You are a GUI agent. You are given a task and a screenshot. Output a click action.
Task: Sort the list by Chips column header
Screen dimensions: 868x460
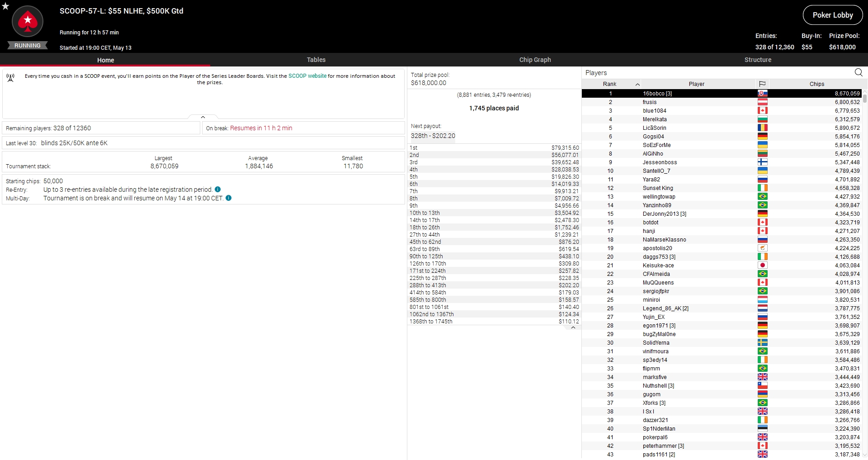(816, 84)
